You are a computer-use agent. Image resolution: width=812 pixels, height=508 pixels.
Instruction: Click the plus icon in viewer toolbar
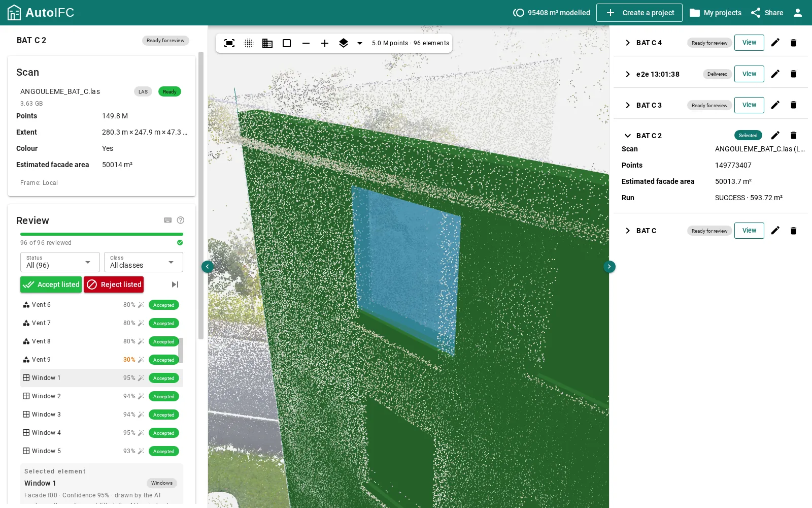[x=325, y=43]
